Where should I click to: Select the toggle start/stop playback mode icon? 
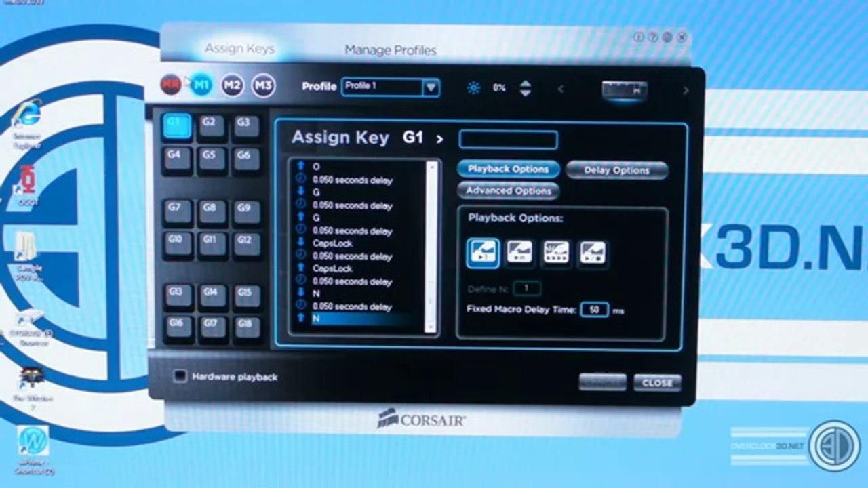(592, 253)
